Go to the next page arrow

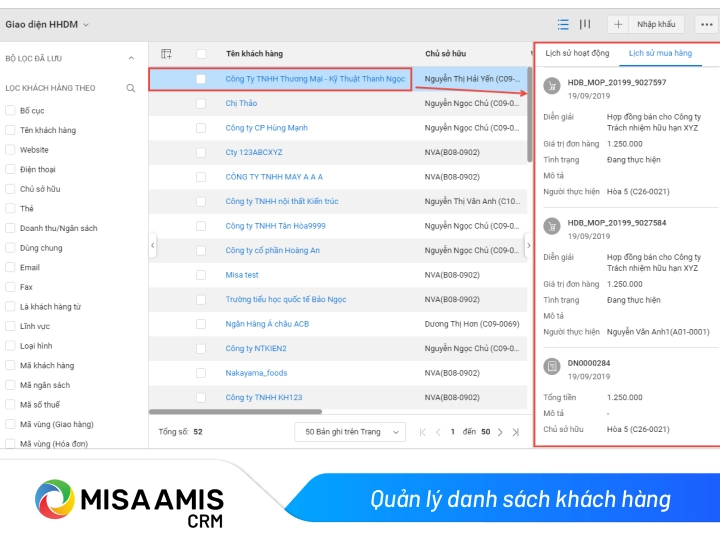pos(501,432)
